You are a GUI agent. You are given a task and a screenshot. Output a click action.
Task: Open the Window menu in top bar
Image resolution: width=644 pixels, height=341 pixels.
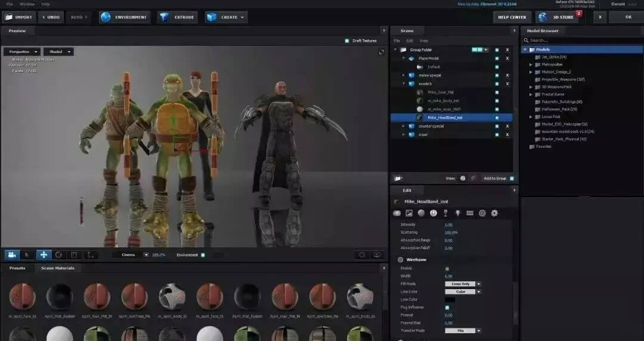click(x=27, y=4)
